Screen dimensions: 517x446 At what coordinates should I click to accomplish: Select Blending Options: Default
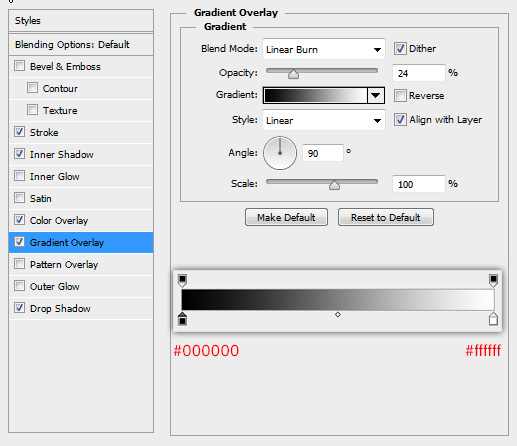click(81, 44)
